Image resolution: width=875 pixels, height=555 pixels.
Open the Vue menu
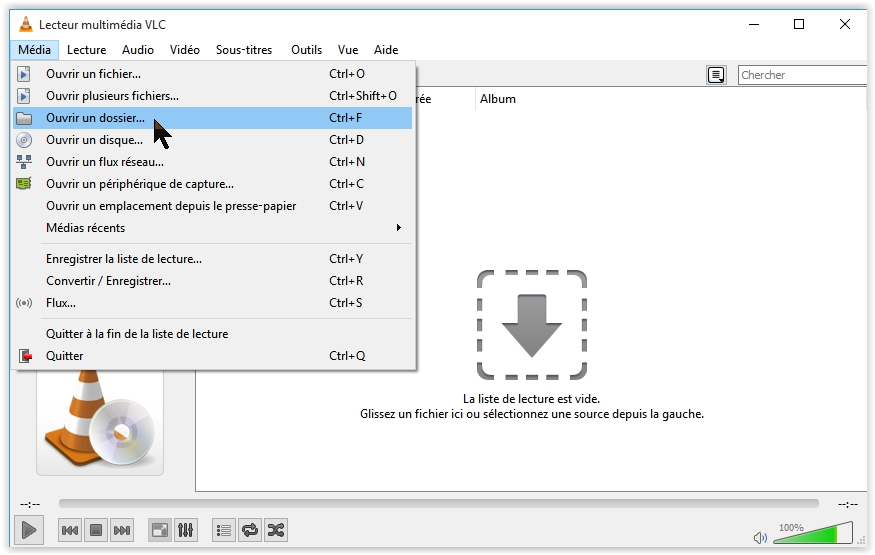[x=348, y=50]
